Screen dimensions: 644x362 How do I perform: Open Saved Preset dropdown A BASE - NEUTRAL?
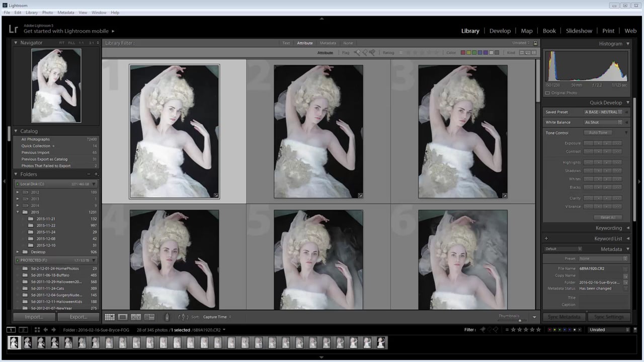tap(603, 112)
